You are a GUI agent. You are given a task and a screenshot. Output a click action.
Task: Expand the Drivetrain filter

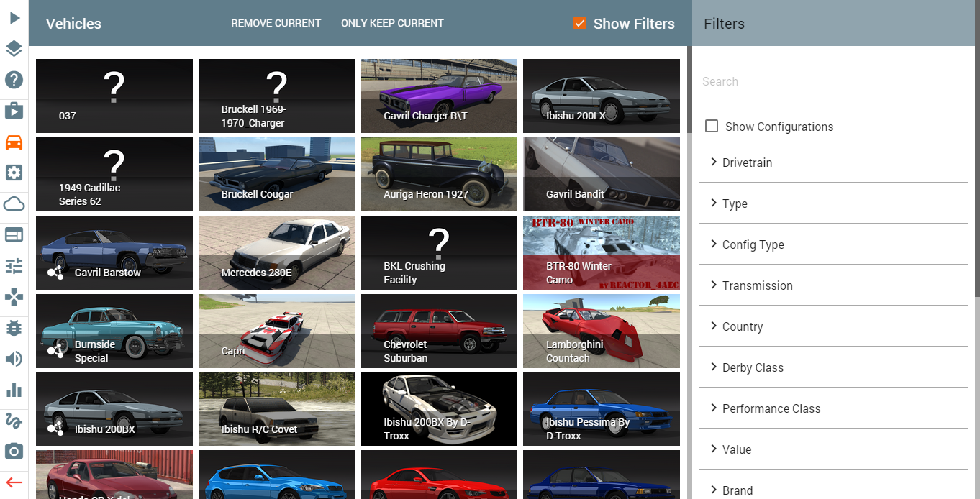pyautogui.click(x=833, y=162)
